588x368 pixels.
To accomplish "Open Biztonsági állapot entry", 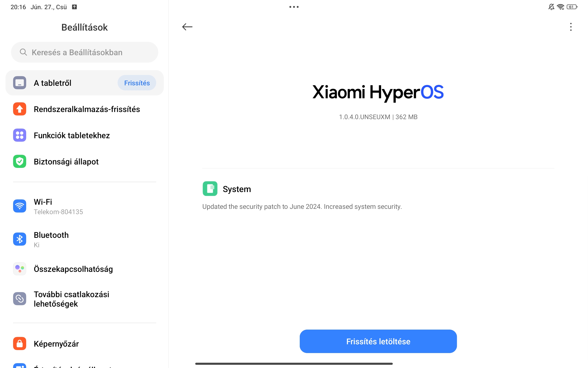I will (85, 161).
